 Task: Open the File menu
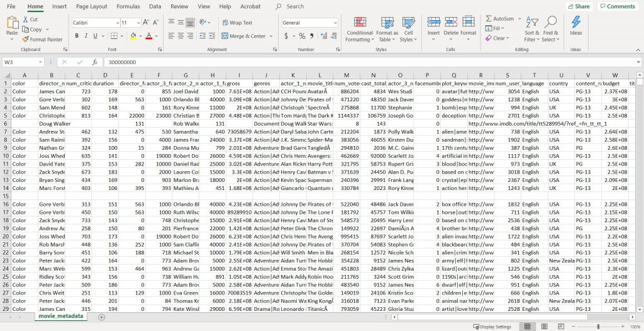coord(11,6)
